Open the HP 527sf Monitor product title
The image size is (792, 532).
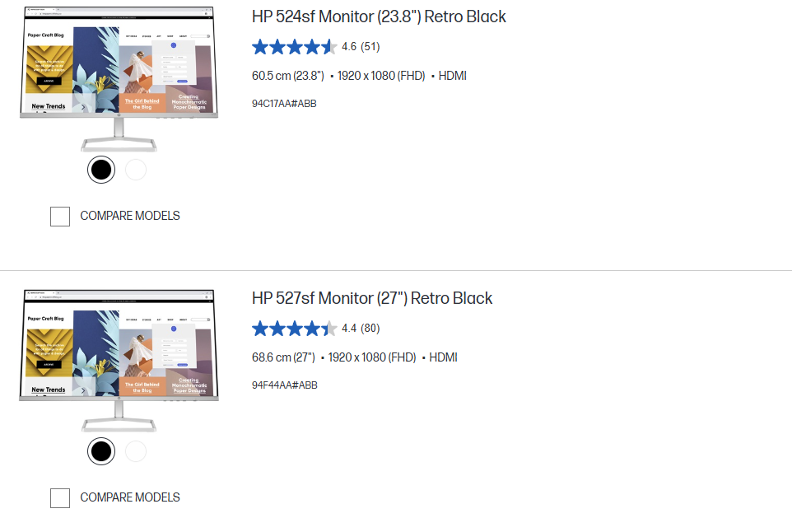[x=372, y=298]
